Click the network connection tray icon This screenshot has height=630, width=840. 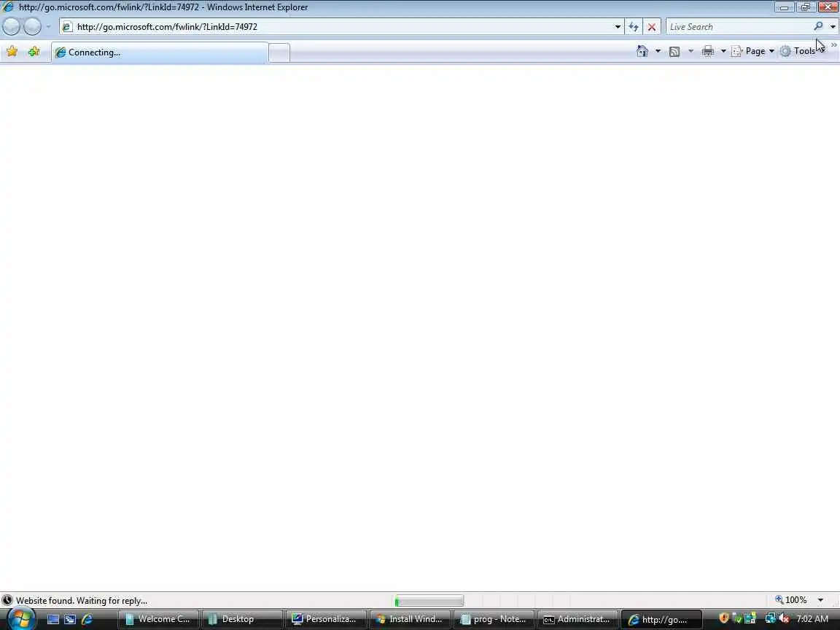click(x=770, y=618)
